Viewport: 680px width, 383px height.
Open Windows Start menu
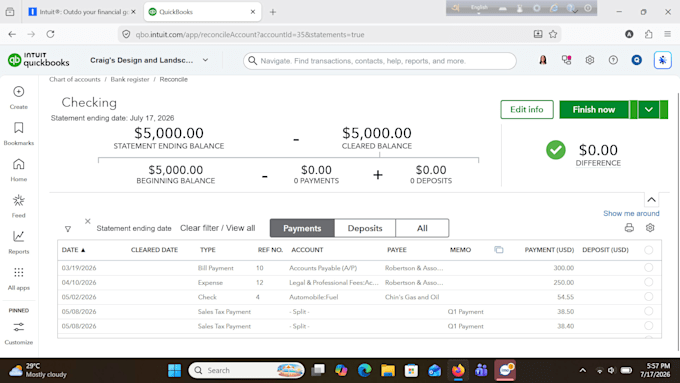pyautogui.click(x=174, y=370)
